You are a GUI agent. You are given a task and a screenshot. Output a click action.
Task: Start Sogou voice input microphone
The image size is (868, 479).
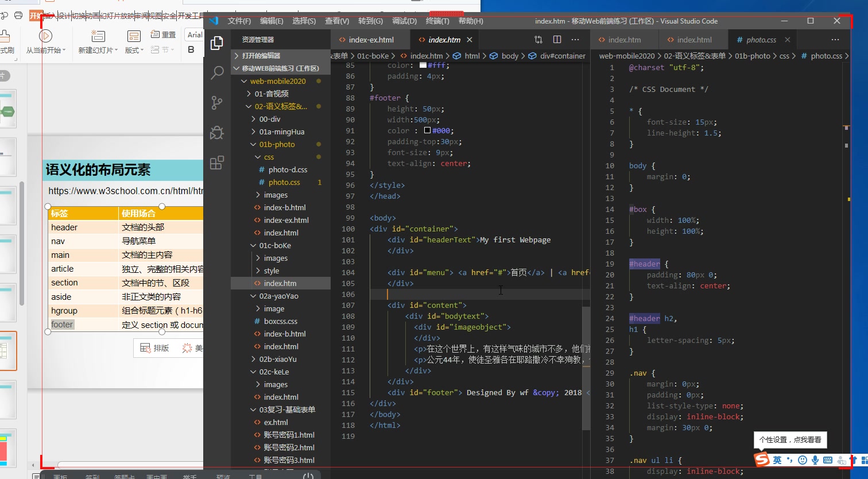pos(815,460)
